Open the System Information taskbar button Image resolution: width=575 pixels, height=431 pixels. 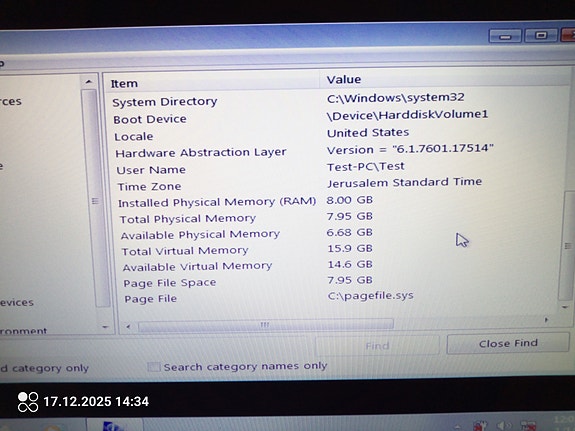[x=114, y=425]
